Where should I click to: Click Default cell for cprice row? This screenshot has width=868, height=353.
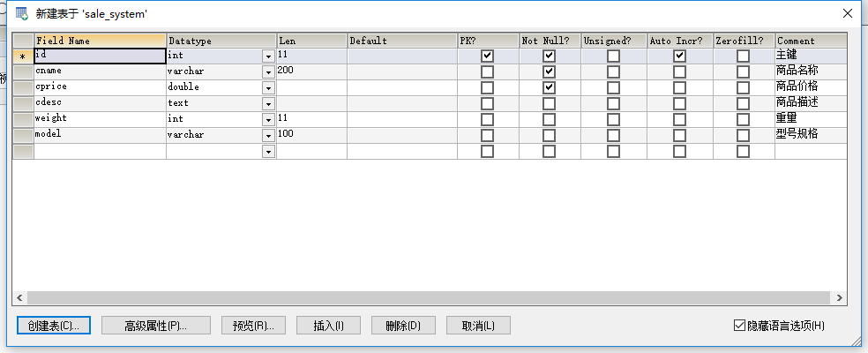point(402,87)
